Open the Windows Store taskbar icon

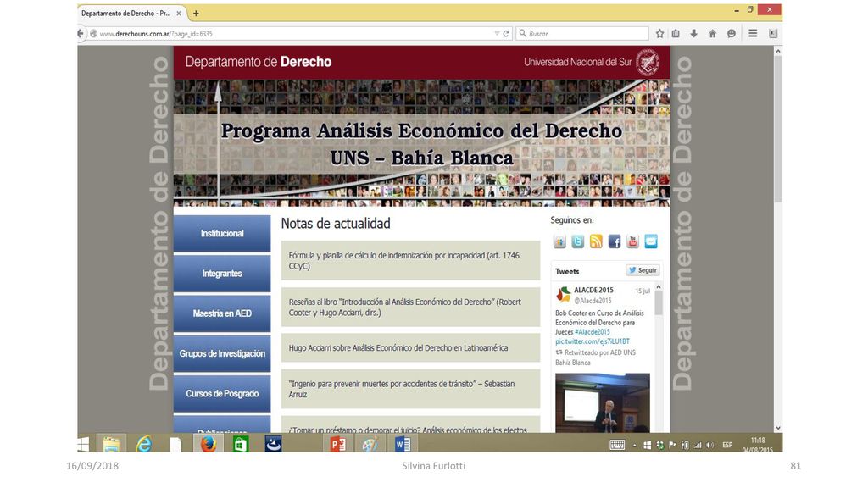241,444
